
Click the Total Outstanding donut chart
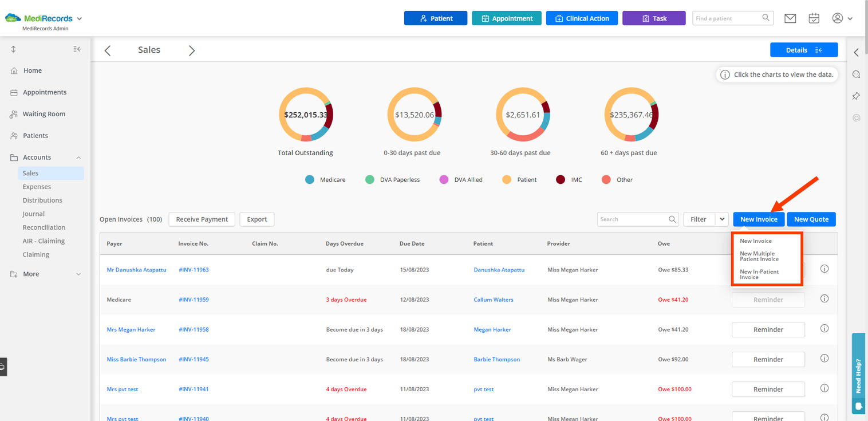pyautogui.click(x=306, y=115)
